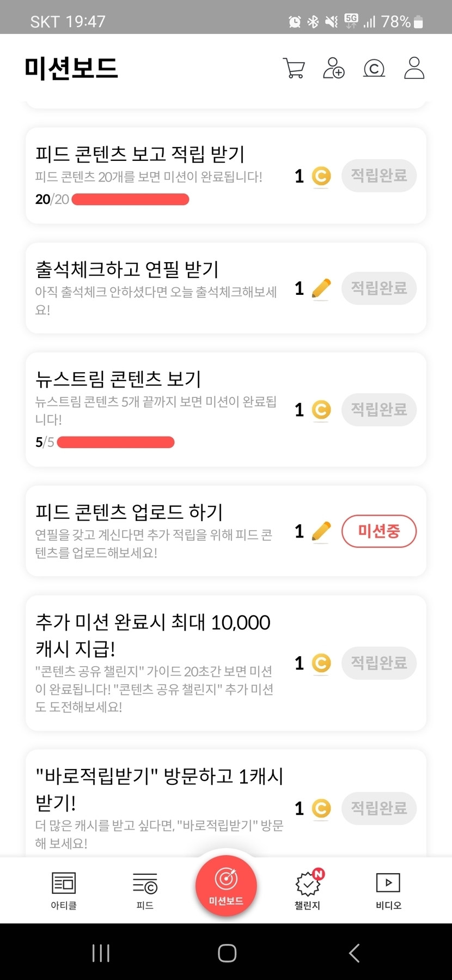Switch to the 아티클 tab

(64, 891)
